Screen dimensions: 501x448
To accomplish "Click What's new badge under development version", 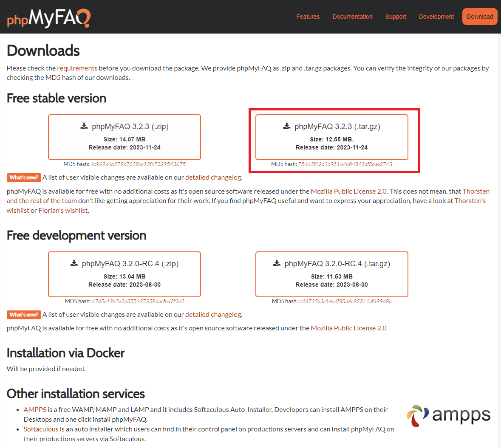I will [x=24, y=315].
